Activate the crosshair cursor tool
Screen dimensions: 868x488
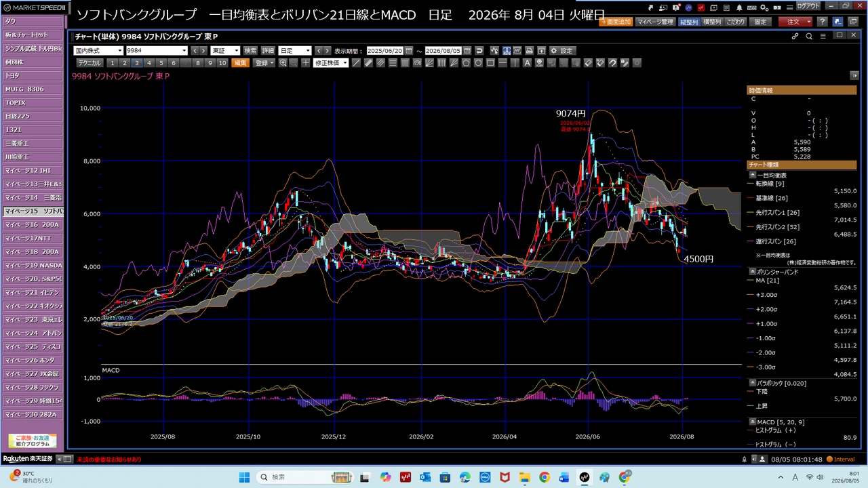(x=305, y=63)
